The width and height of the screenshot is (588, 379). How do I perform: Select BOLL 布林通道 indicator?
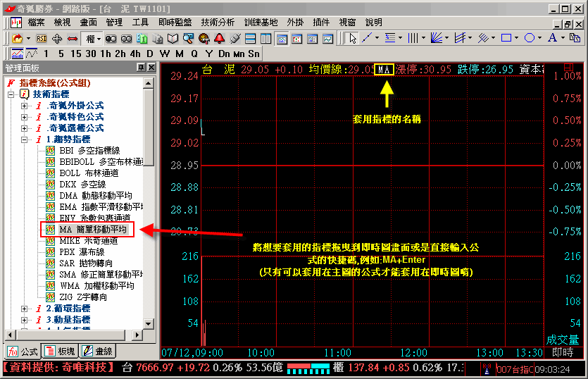(x=89, y=173)
